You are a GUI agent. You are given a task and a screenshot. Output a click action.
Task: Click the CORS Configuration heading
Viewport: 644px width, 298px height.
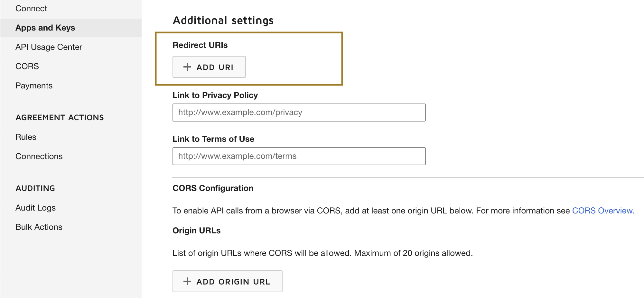[213, 188]
